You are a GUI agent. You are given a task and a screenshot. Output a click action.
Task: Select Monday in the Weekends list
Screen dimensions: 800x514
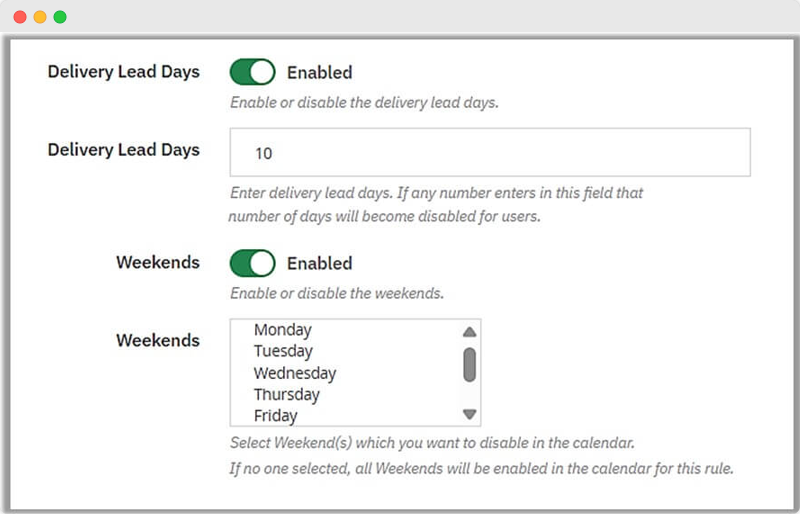tap(283, 330)
